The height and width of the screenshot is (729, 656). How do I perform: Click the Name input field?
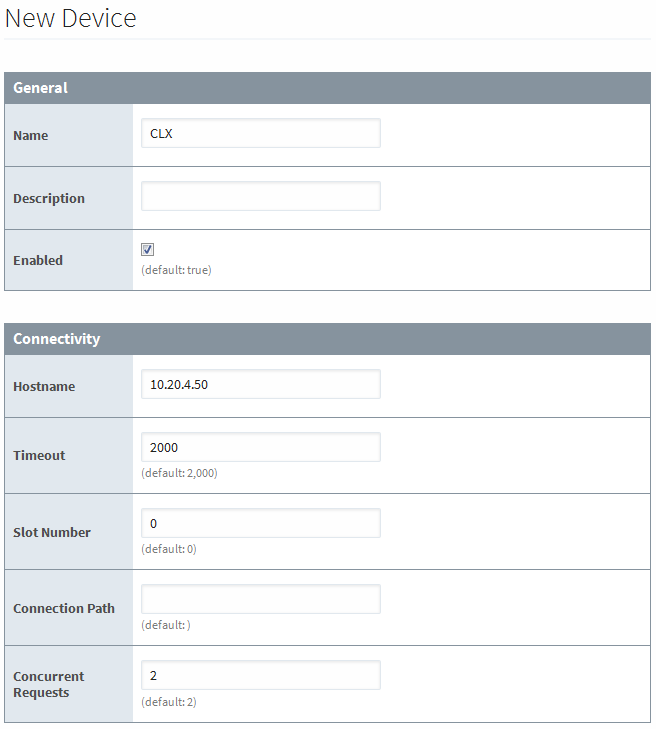(x=260, y=133)
